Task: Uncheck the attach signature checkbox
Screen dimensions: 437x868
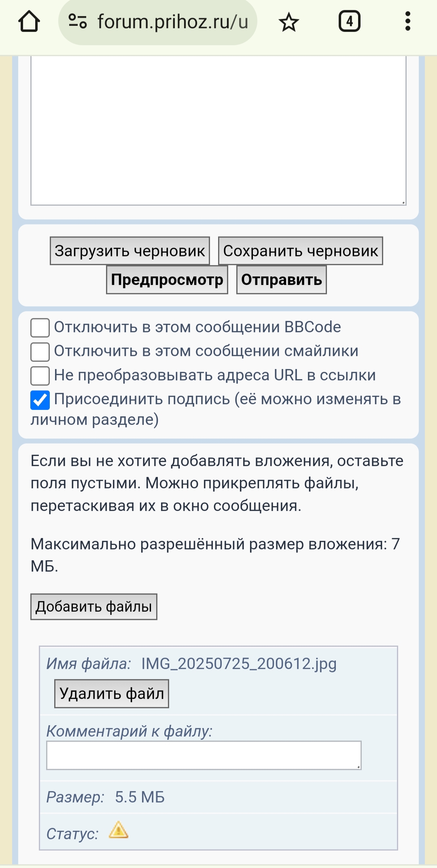Action: [x=40, y=400]
